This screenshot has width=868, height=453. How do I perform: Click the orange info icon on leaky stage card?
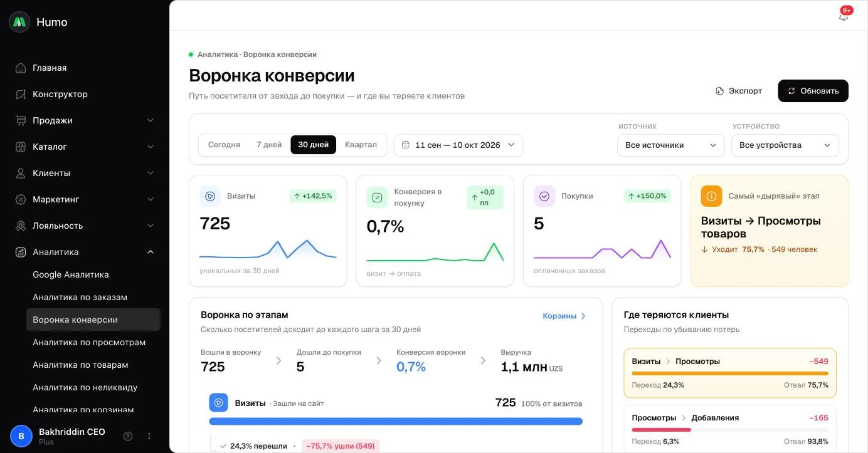711,196
